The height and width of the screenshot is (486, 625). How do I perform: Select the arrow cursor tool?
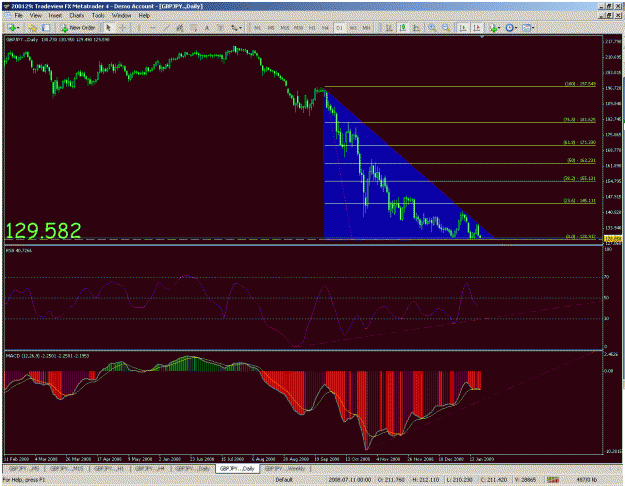(108, 28)
